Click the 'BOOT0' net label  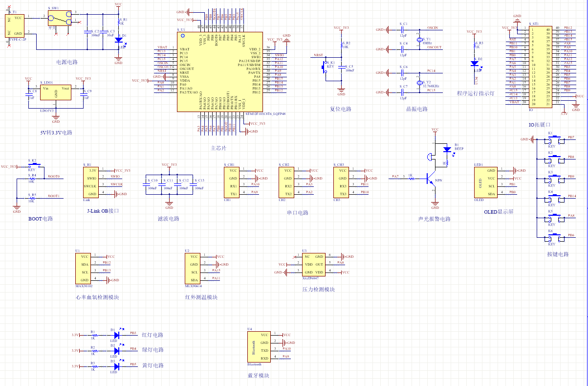(54, 176)
